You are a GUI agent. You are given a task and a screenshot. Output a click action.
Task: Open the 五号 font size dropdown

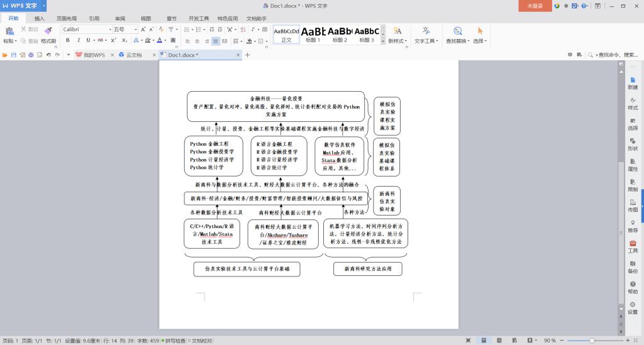[136, 30]
